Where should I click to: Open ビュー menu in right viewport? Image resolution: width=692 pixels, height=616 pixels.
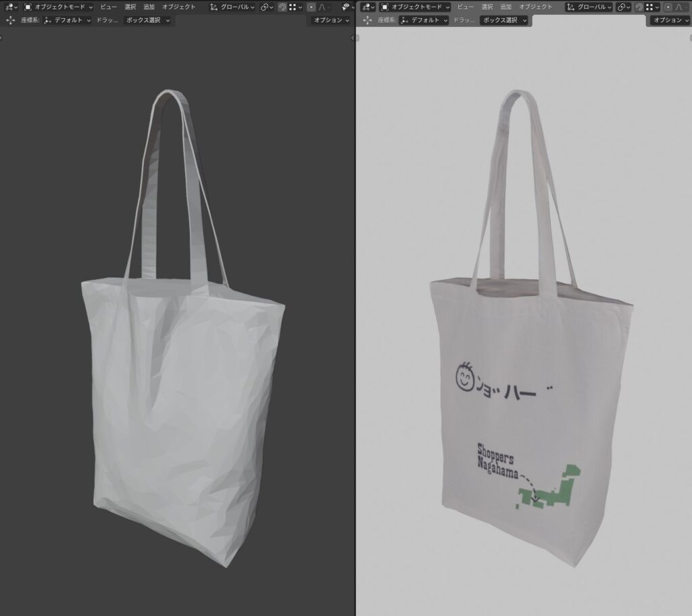point(465,7)
